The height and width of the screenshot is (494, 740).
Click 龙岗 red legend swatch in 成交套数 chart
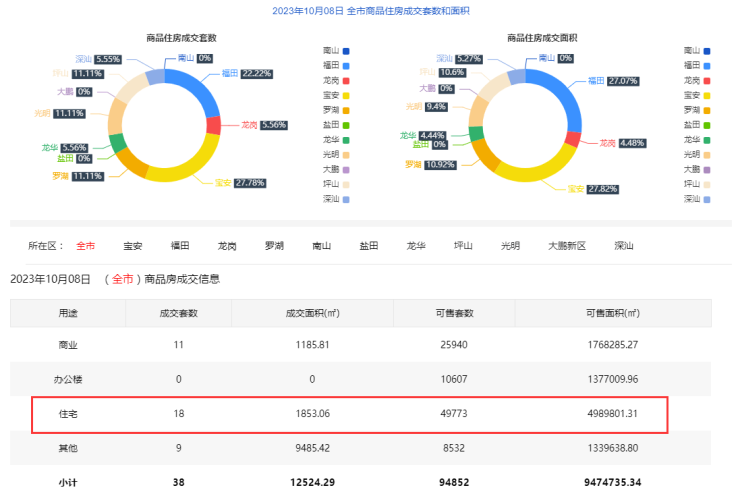click(345, 80)
